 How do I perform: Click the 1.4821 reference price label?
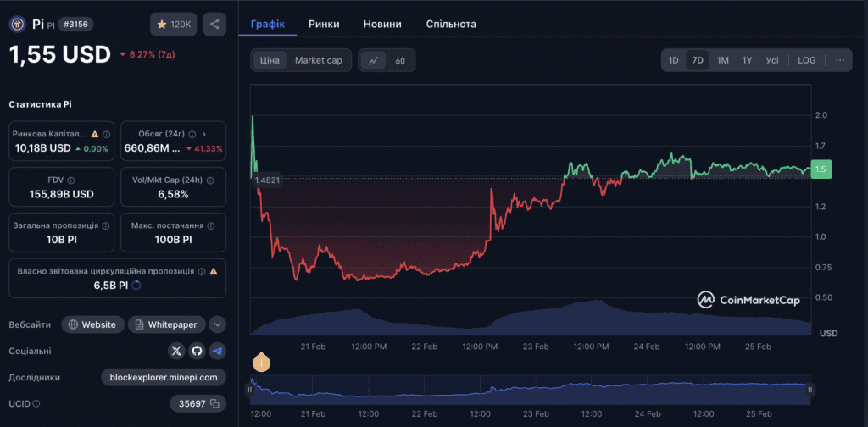click(x=267, y=180)
